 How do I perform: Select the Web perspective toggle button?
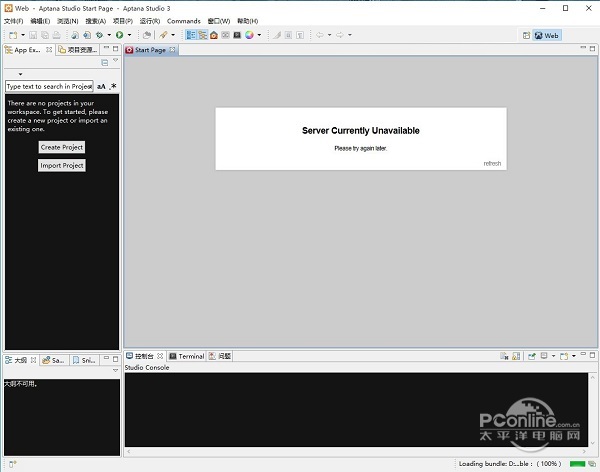click(547, 35)
